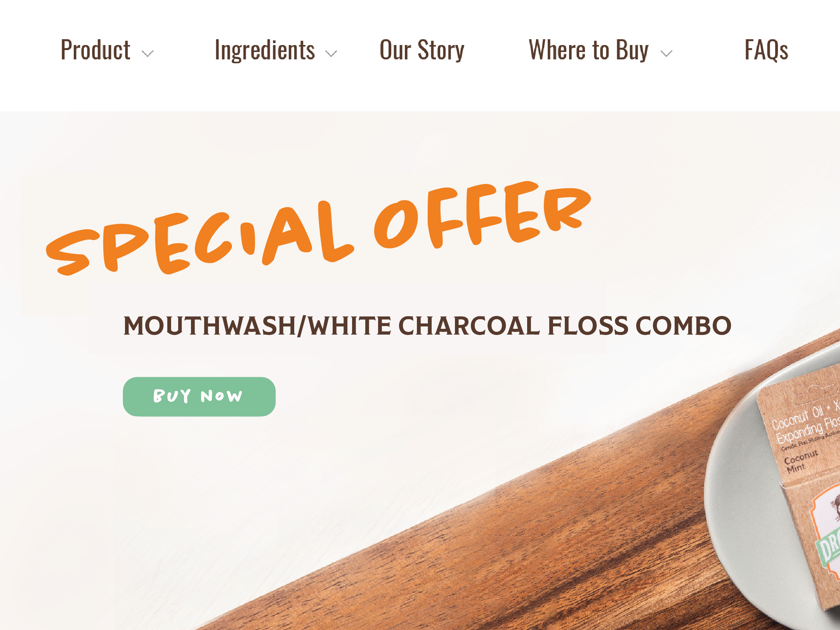Open Where to Buy menu
The width and height of the screenshot is (840, 630).
[588, 50]
